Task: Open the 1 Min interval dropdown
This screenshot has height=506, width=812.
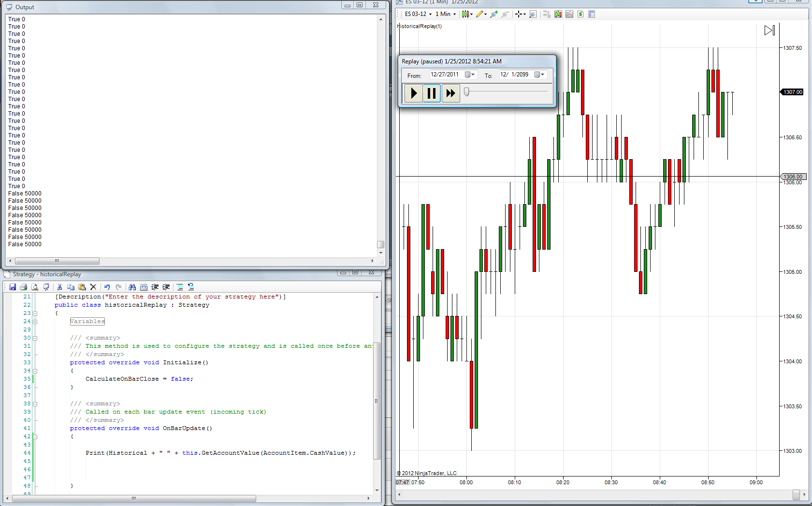Action: (x=446, y=14)
